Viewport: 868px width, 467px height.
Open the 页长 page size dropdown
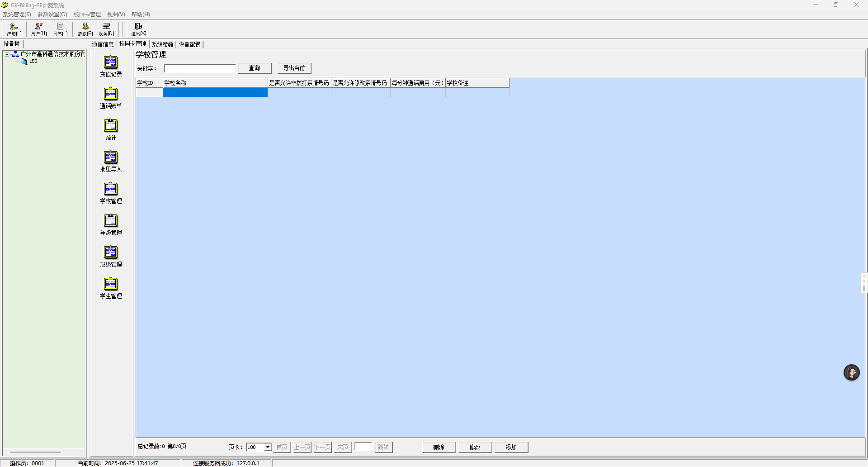tap(268, 447)
